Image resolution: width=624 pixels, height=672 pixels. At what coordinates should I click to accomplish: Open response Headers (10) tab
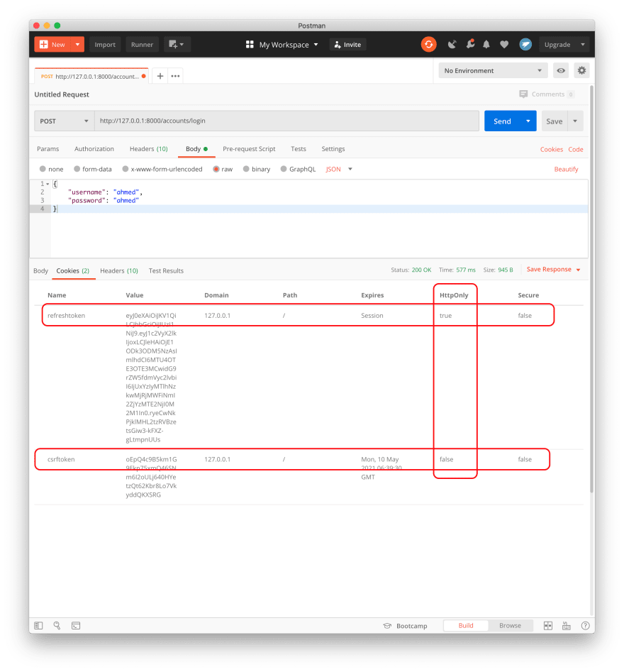119,270
